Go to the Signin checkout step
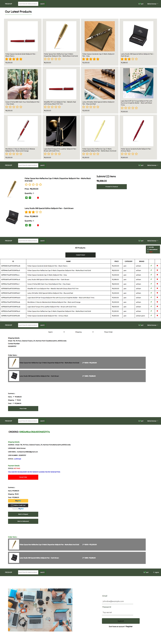 50,332
